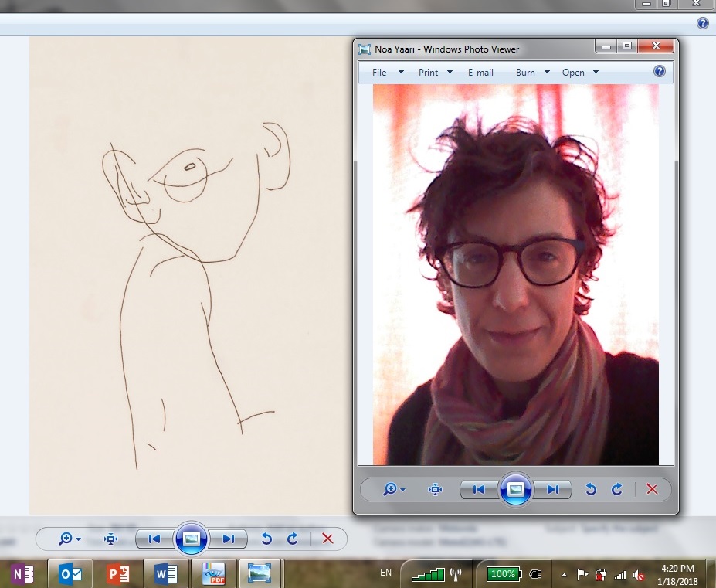Delete the sketch in background viewer
The image size is (716, 588).
(x=327, y=539)
